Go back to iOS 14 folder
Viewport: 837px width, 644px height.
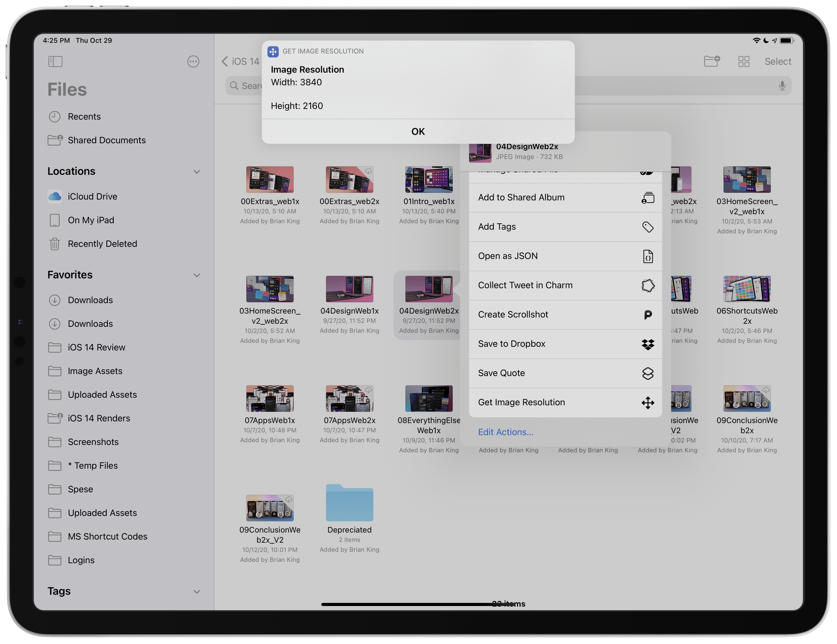(x=240, y=61)
